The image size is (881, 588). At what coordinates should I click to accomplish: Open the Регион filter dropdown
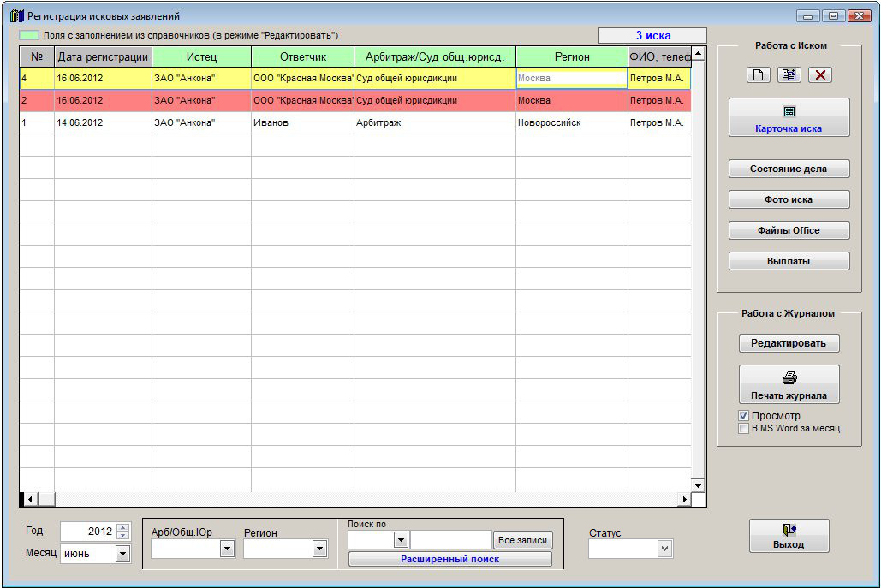point(319,549)
